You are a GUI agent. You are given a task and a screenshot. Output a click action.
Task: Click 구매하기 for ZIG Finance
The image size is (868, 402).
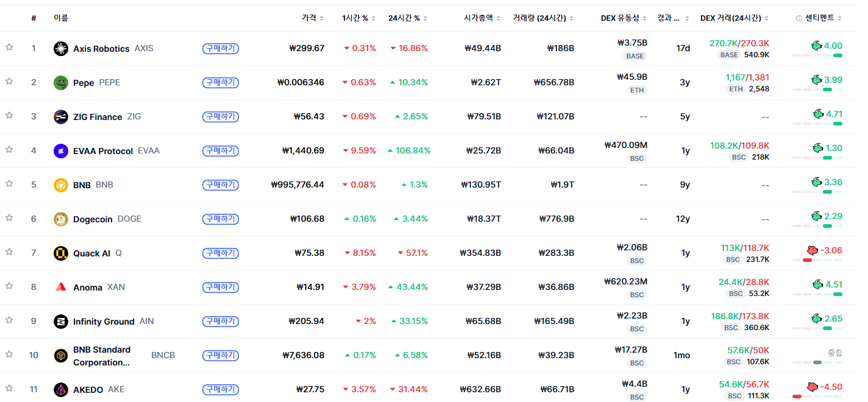(220, 116)
